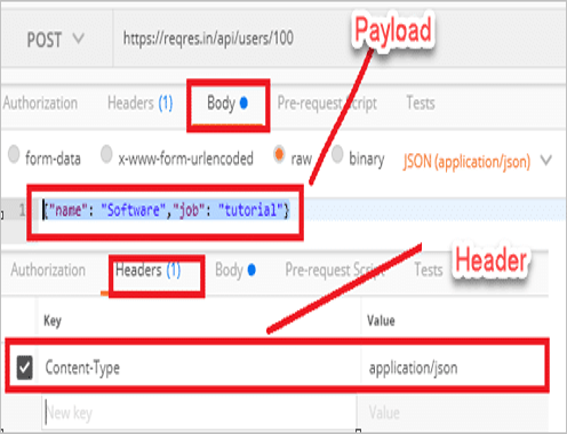Open upper Headers (1) tab
Viewport: 567px width, 434px height.
click(140, 103)
